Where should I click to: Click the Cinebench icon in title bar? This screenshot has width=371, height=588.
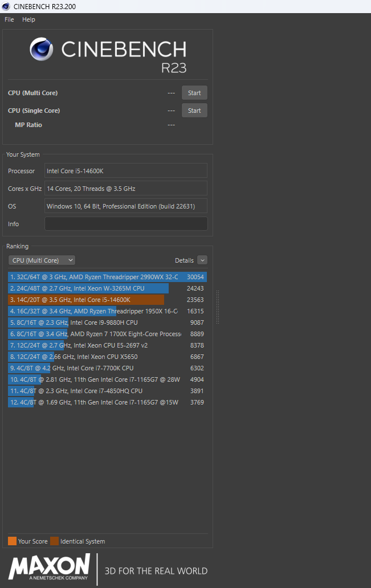[x=6, y=6]
